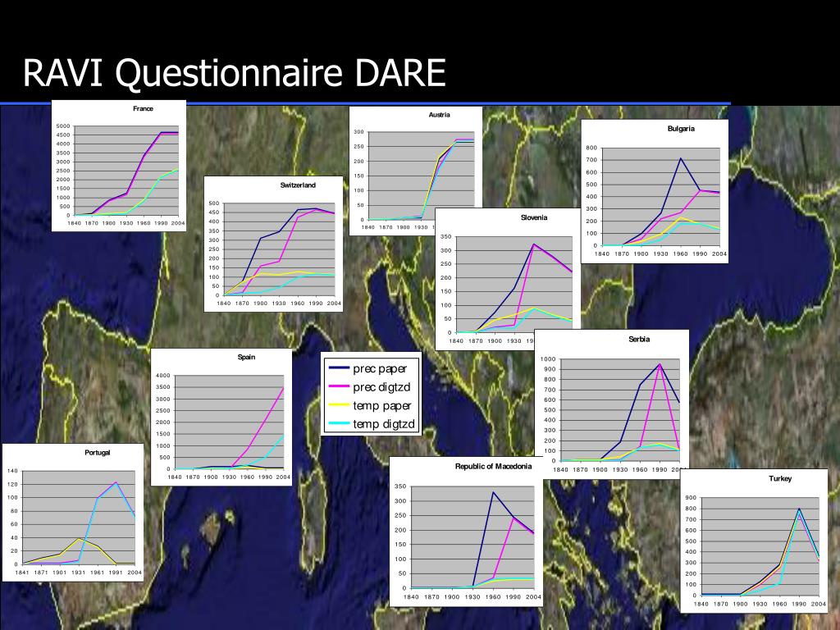Click the cyan legend line swatch
This screenshot has height=630, width=840.
339,424
